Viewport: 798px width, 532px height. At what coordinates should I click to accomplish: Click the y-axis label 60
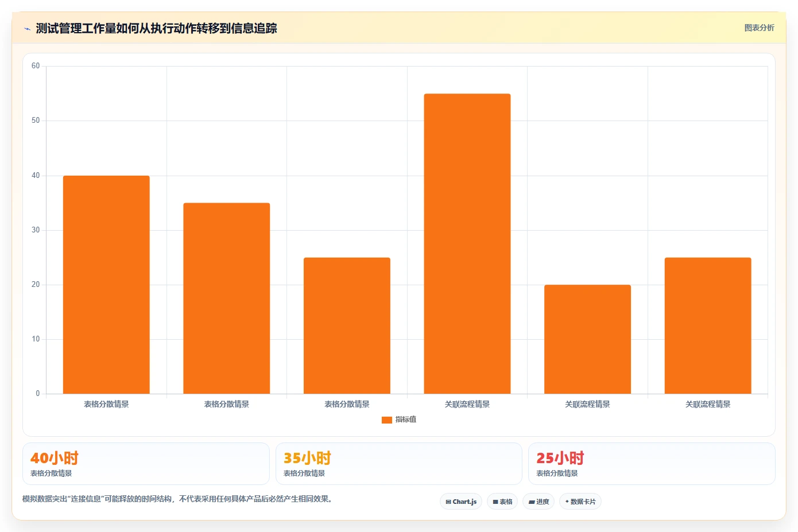[x=36, y=66]
